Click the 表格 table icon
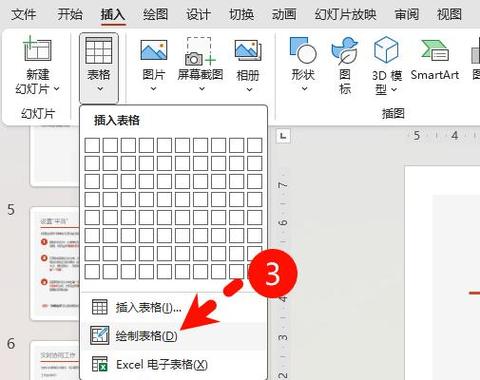 [x=99, y=50]
